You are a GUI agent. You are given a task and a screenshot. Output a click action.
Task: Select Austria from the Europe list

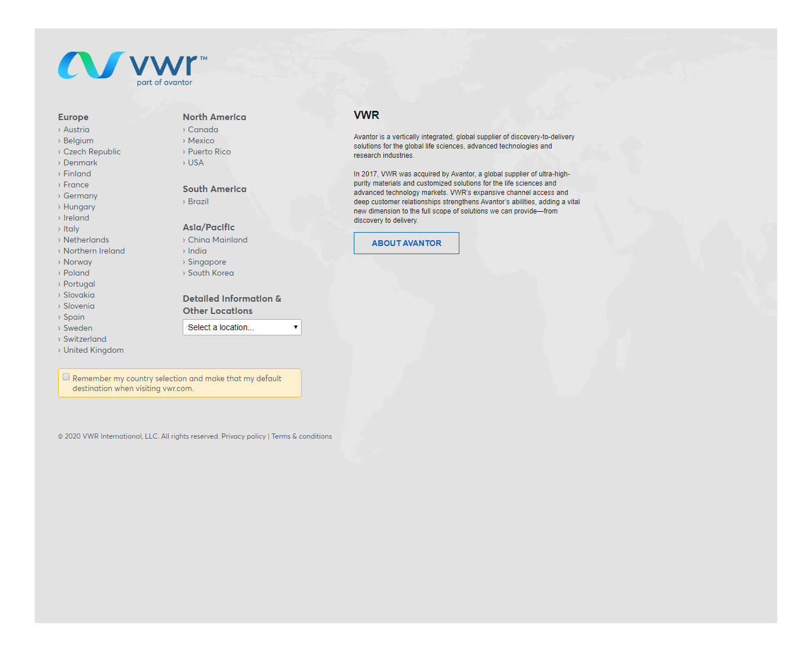click(76, 130)
